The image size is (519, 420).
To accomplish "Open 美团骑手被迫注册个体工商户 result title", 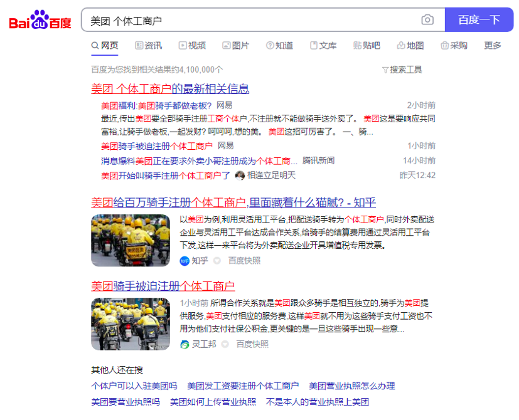I will pos(163,286).
